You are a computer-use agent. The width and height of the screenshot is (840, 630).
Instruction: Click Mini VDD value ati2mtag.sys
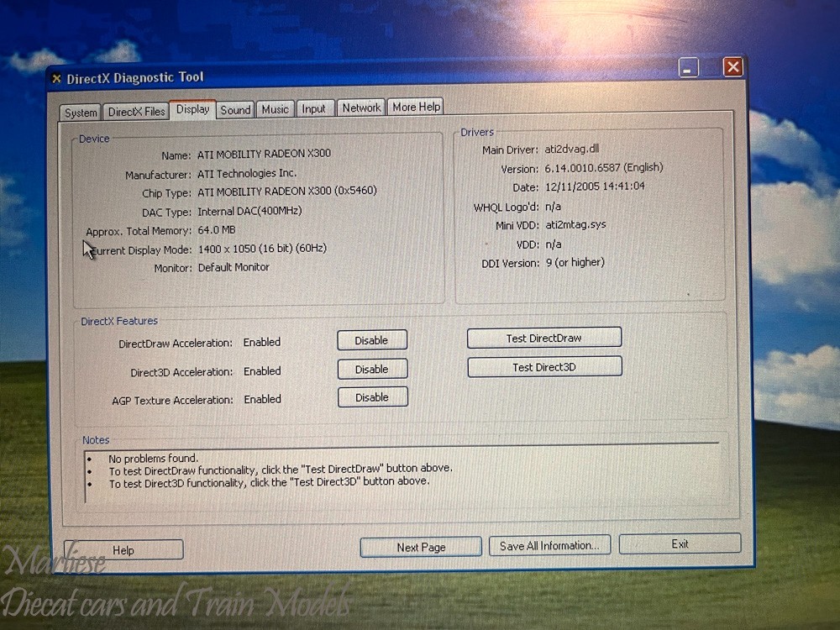coord(575,225)
